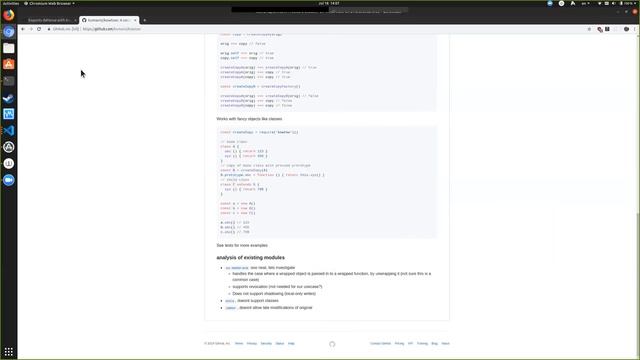
Task: Reload the current page
Action: pyautogui.click(x=39, y=29)
